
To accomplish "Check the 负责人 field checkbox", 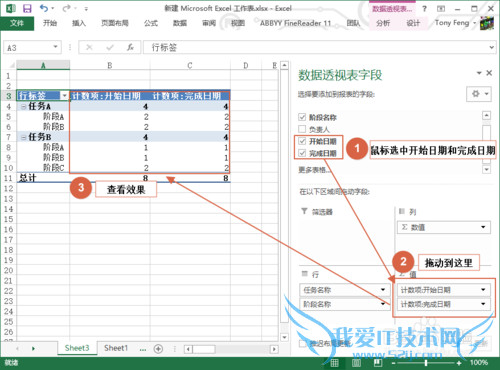I will click(302, 129).
